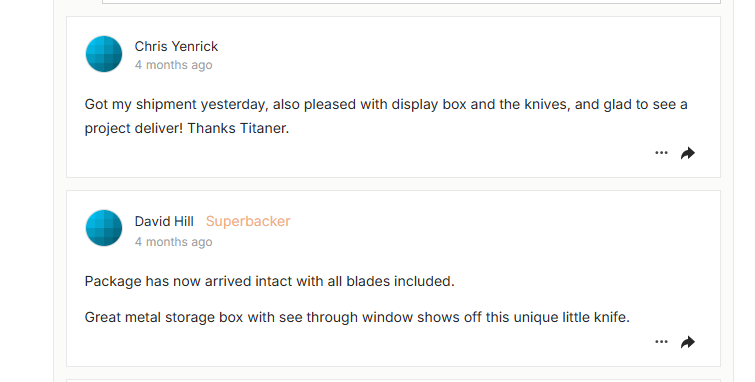The width and height of the screenshot is (755, 382).
Task: Click the timestamp under David Hill
Action: coord(173,241)
